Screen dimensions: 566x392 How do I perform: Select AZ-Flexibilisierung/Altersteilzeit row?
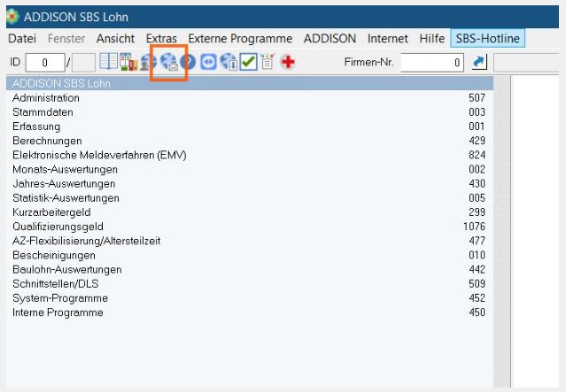click(250, 241)
